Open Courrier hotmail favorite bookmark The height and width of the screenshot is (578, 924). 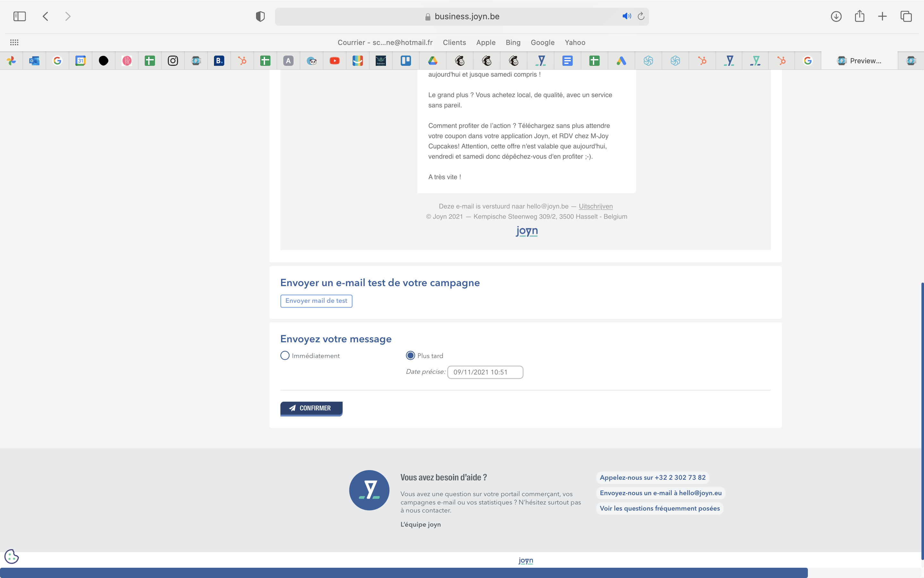[385, 42]
